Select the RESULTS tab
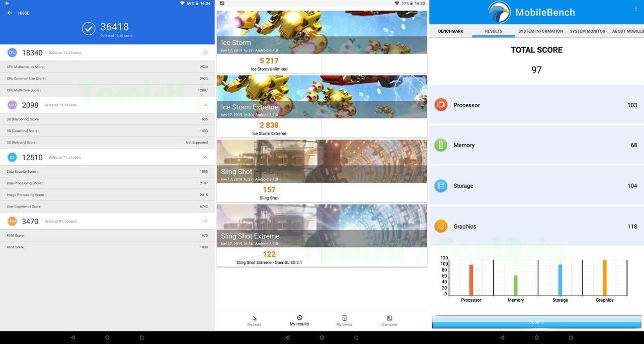Image resolution: width=644 pixels, height=344 pixels. [x=494, y=31]
